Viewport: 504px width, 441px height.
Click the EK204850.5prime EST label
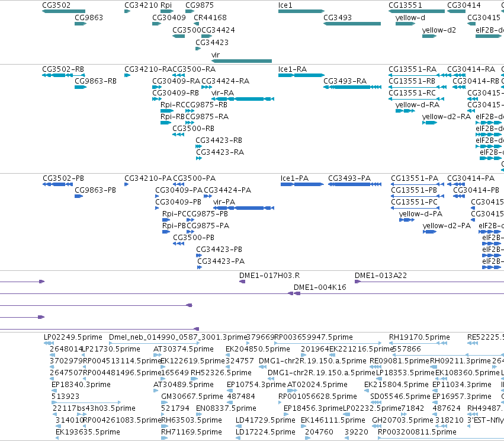coord(258,349)
